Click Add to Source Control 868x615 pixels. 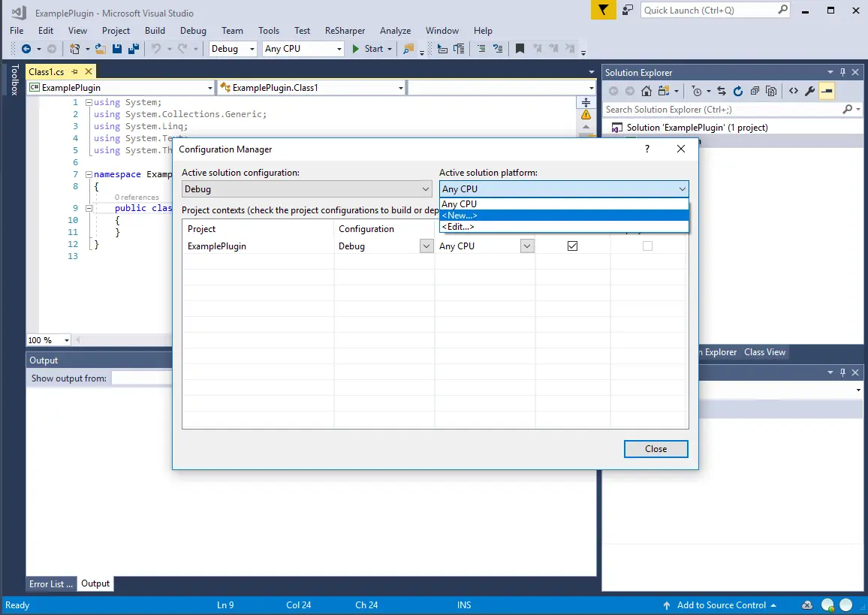pyautogui.click(x=721, y=605)
